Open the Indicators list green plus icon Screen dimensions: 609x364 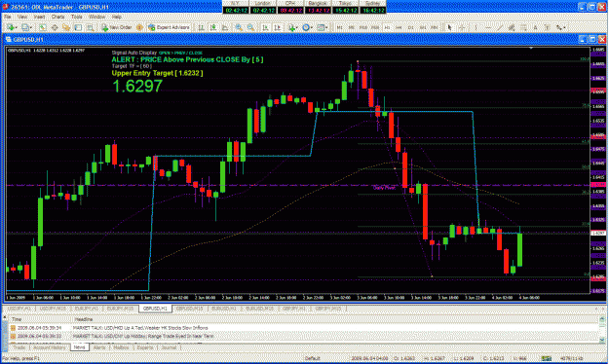pyautogui.click(x=291, y=27)
